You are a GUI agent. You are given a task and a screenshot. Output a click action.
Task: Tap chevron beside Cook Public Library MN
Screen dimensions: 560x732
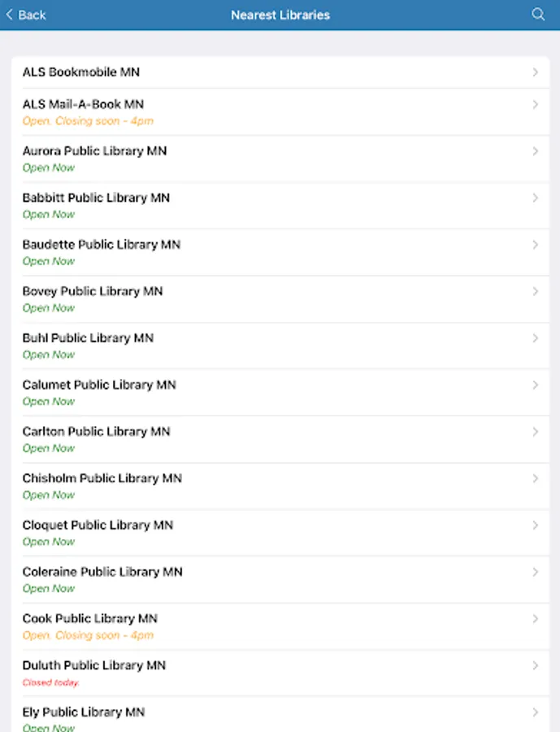535,619
